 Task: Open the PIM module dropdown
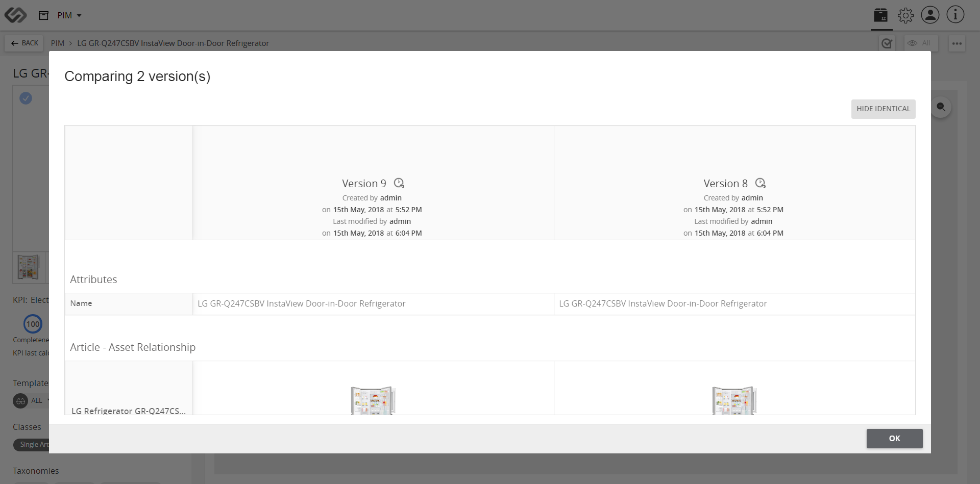pyautogui.click(x=69, y=15)
